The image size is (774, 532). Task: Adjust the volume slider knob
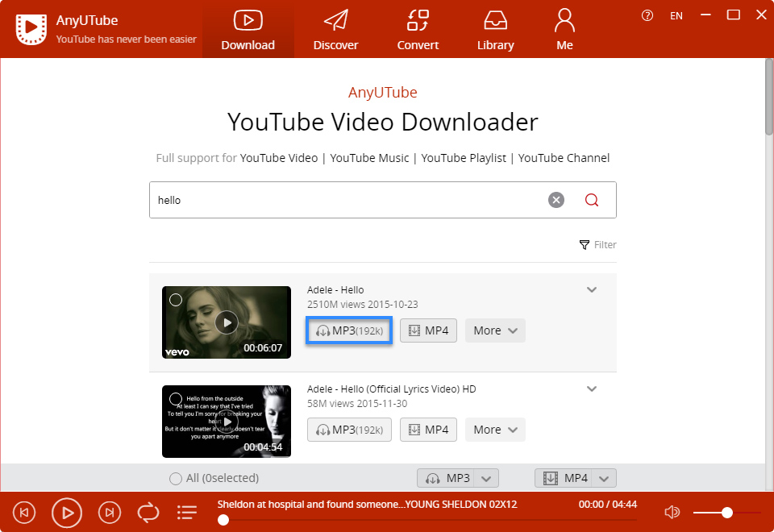click(726, 513)
